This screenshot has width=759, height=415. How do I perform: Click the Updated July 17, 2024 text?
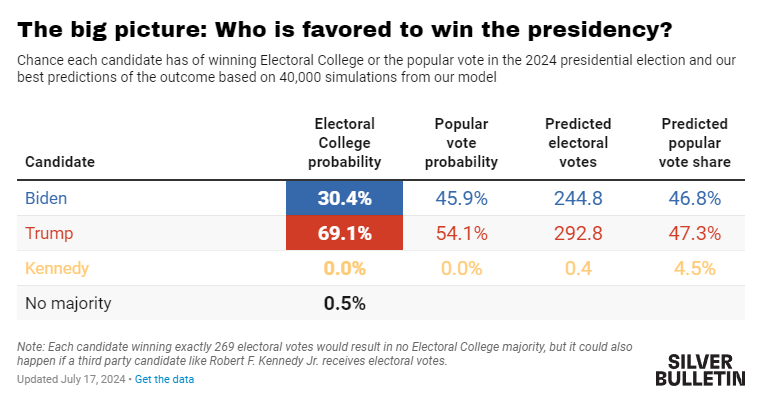point(71,379)
